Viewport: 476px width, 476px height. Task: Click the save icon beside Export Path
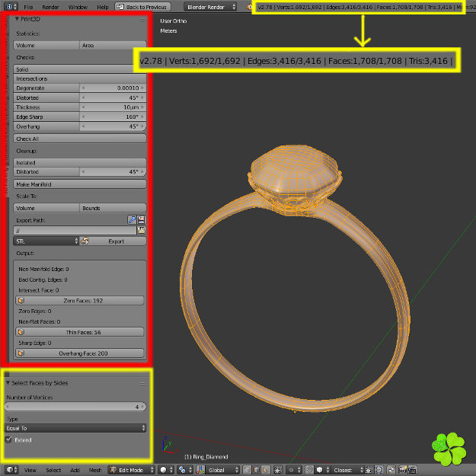pyautogui.click(x=141, y=220)
